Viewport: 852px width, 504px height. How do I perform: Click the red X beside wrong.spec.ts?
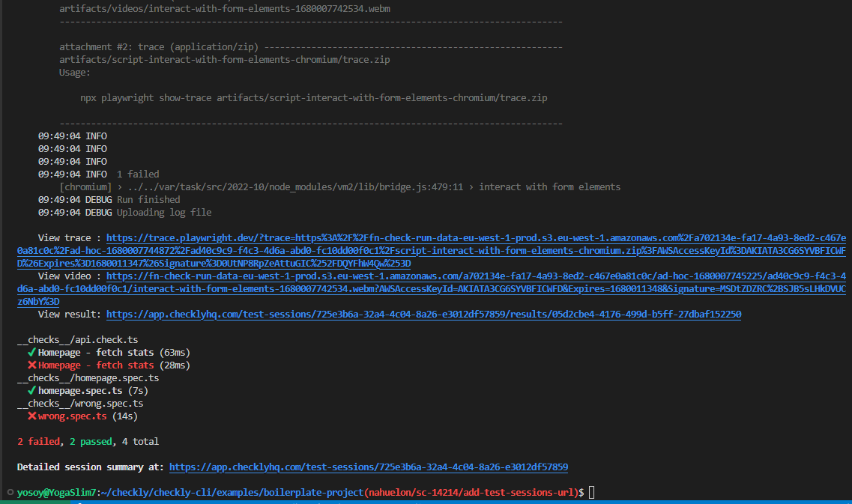pos(32,416)
